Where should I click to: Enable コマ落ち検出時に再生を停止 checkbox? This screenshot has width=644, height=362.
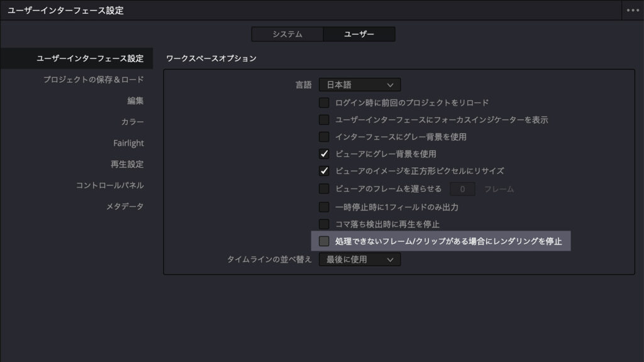tap(324, 224)
